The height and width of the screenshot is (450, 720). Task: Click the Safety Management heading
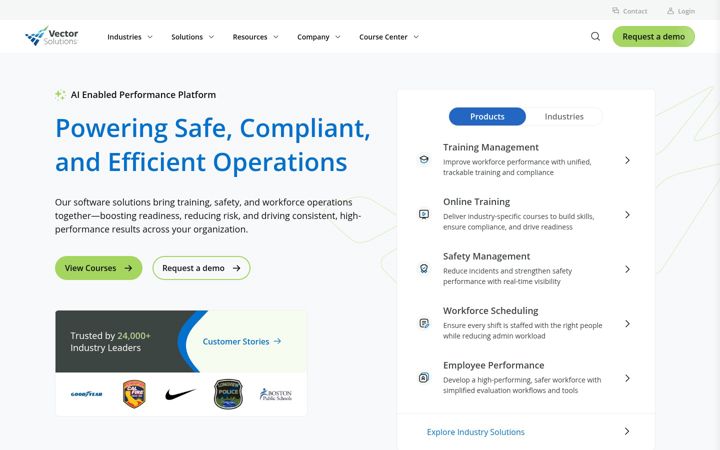[486, 256]
